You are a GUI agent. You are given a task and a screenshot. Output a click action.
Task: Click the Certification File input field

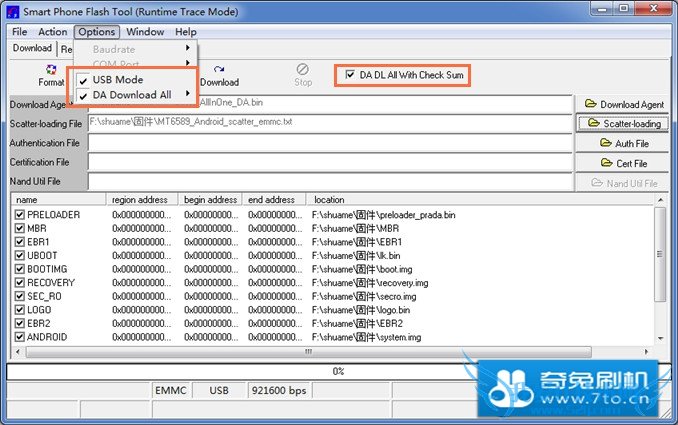330,162
